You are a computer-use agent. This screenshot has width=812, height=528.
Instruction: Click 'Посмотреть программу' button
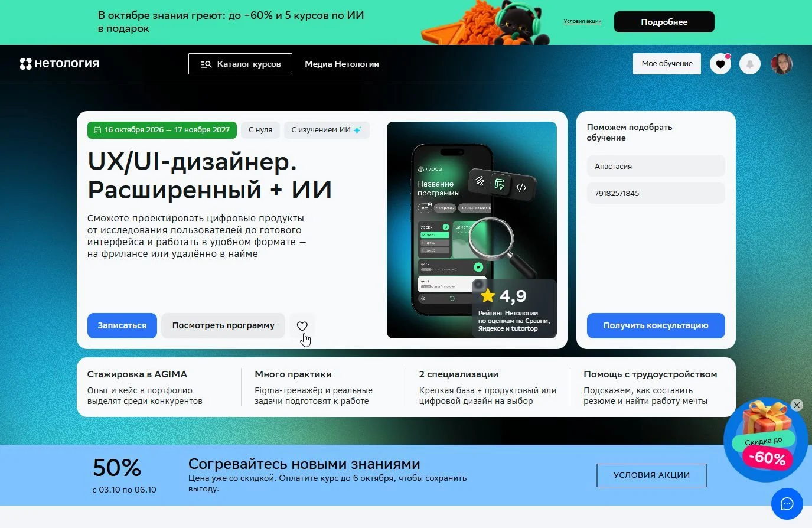point(223,325)
